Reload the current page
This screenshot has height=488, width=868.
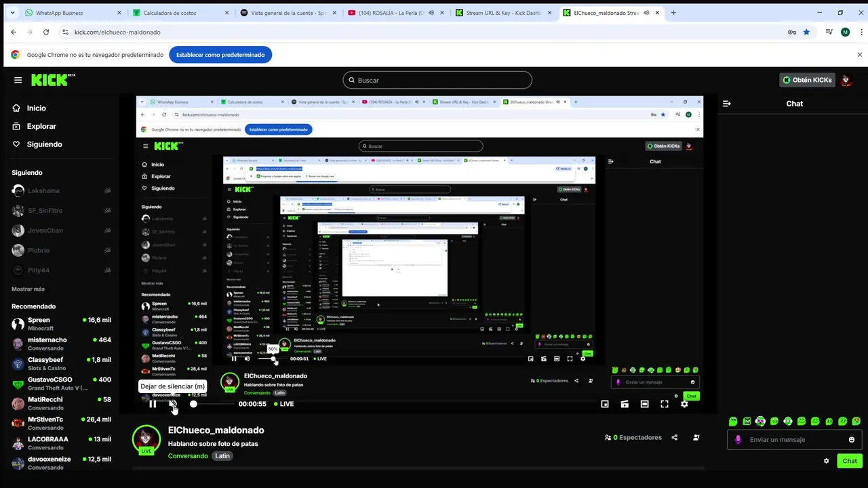pos(46,32)
